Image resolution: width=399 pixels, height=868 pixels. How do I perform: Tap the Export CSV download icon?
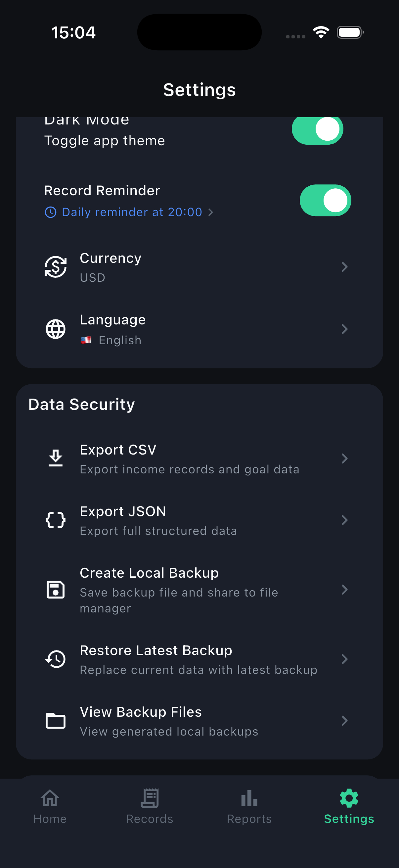(56, 458)
